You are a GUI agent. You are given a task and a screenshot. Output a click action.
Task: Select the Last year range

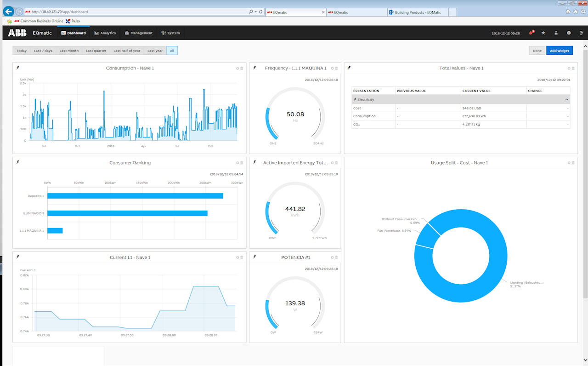155,51
